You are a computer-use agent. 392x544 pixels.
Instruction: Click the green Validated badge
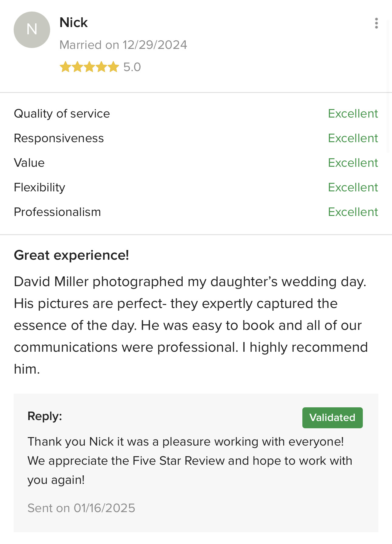pos(332,418)
